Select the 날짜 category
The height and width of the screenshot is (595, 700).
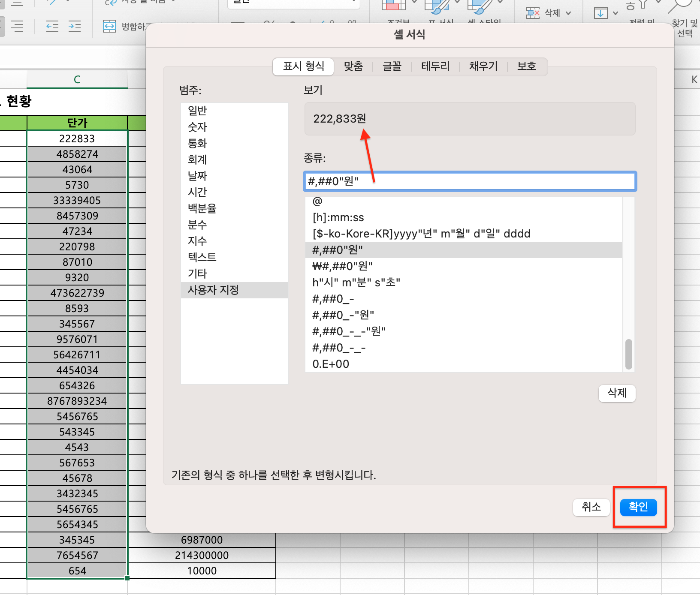coord(235,176)
